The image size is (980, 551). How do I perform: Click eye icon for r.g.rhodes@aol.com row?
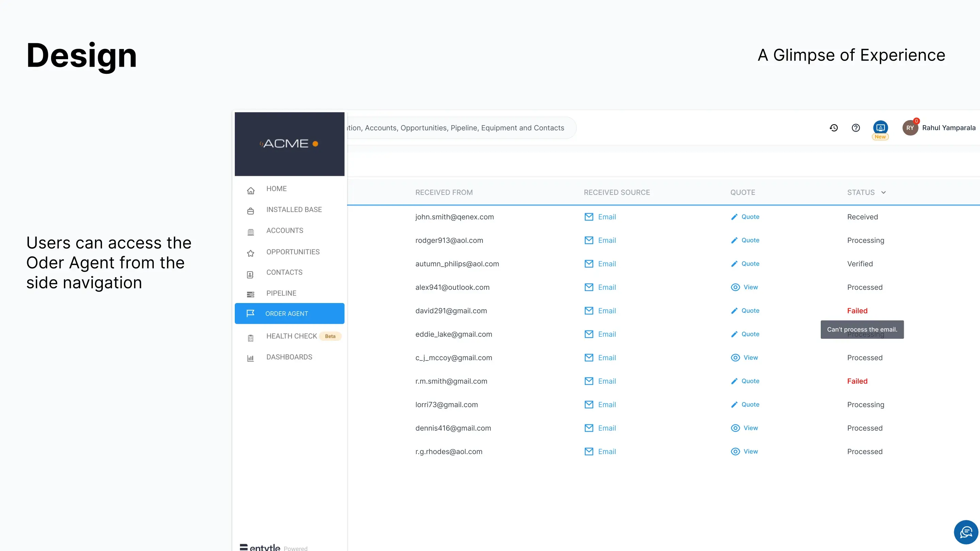(735, 451)
